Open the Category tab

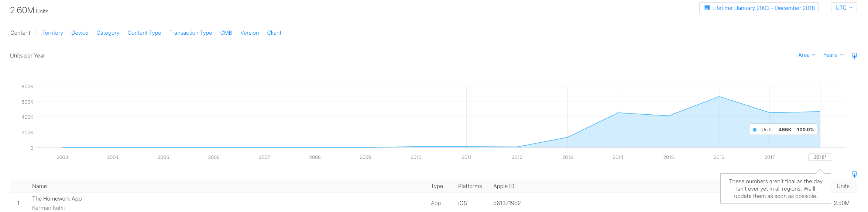tap(108, 33)
